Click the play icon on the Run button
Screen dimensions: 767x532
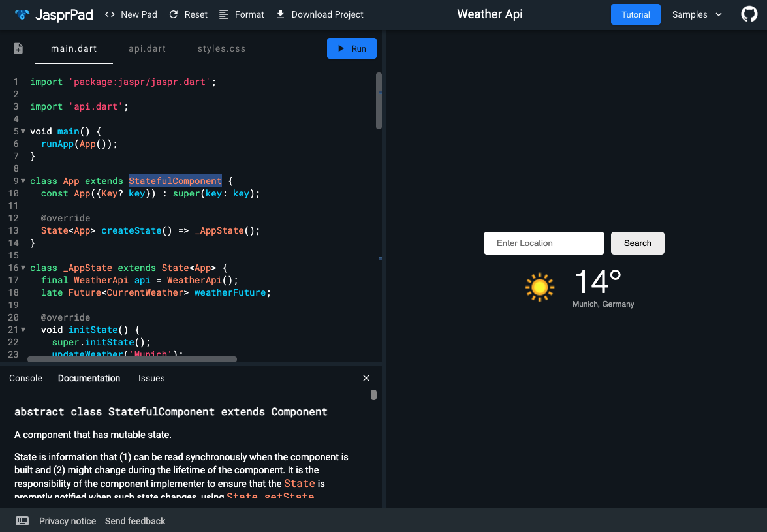pyautogui.click(x=340, y=48)
